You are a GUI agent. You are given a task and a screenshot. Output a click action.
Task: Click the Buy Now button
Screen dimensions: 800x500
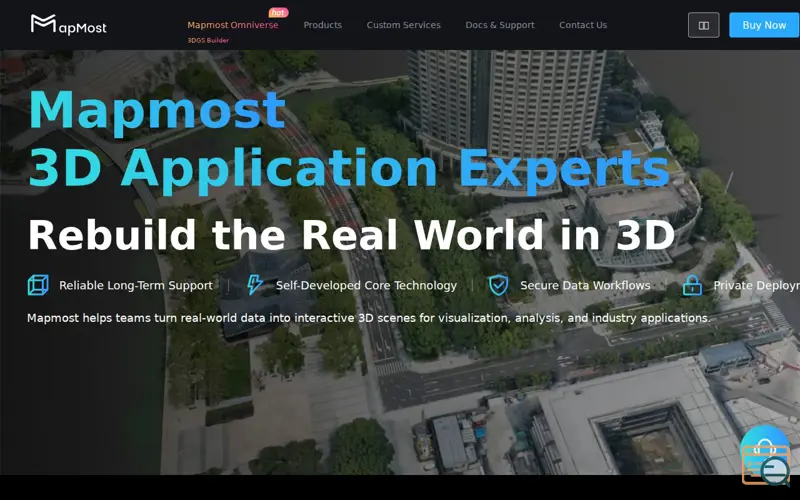(764, 25)
